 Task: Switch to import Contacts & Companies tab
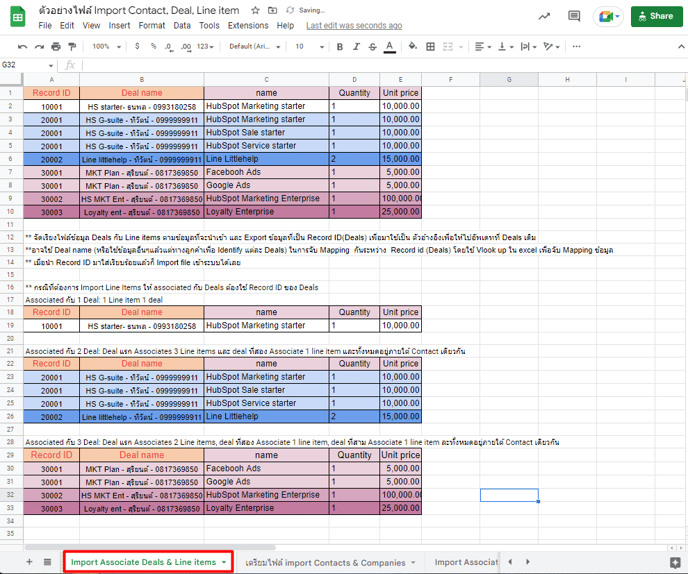[330, 563]
